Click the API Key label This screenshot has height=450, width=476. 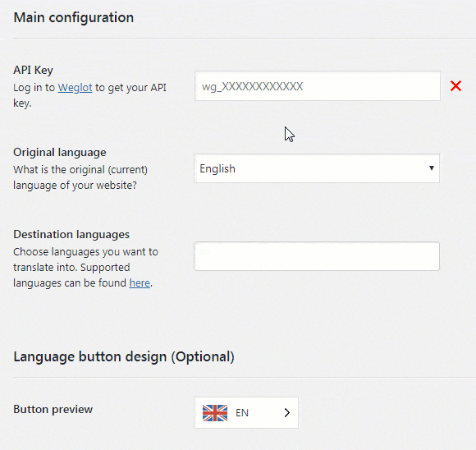coord(33,70)
